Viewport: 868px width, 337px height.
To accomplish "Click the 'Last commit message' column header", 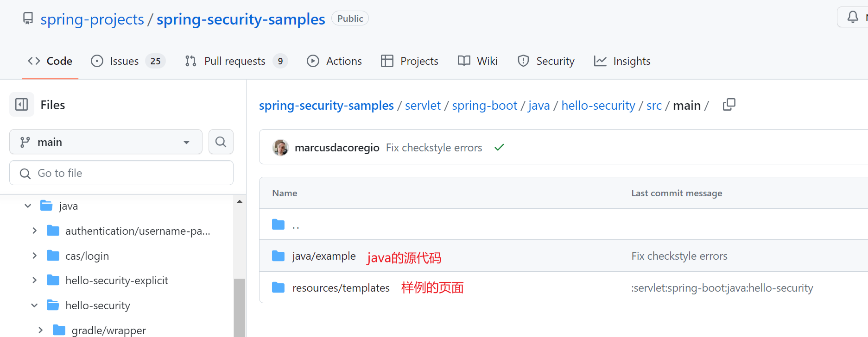I will coord(677,193).
